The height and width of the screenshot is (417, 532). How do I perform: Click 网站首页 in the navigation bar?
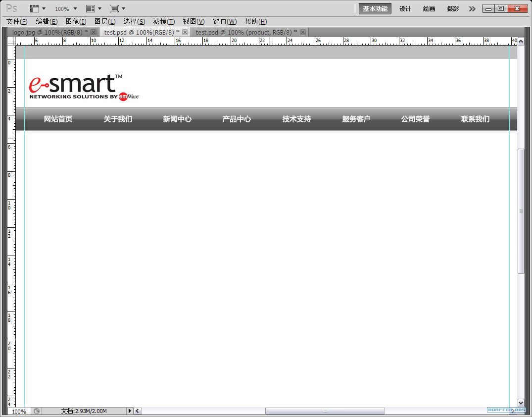(58, 119)
